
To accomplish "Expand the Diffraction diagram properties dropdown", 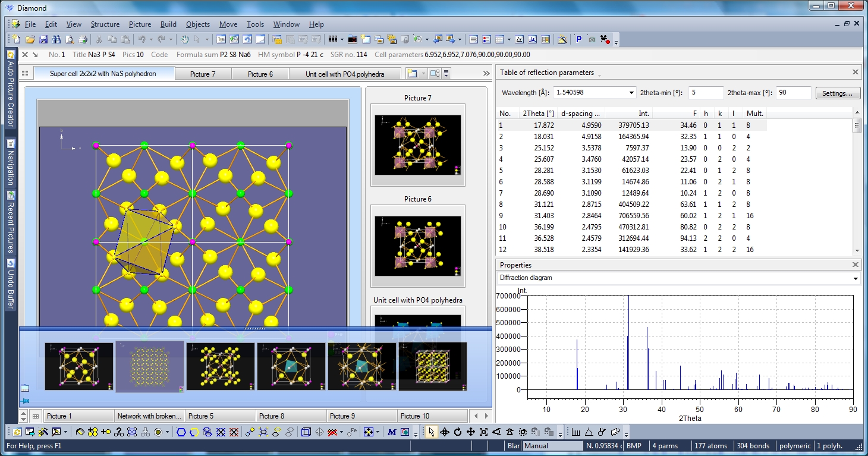I will coord(856,278).
